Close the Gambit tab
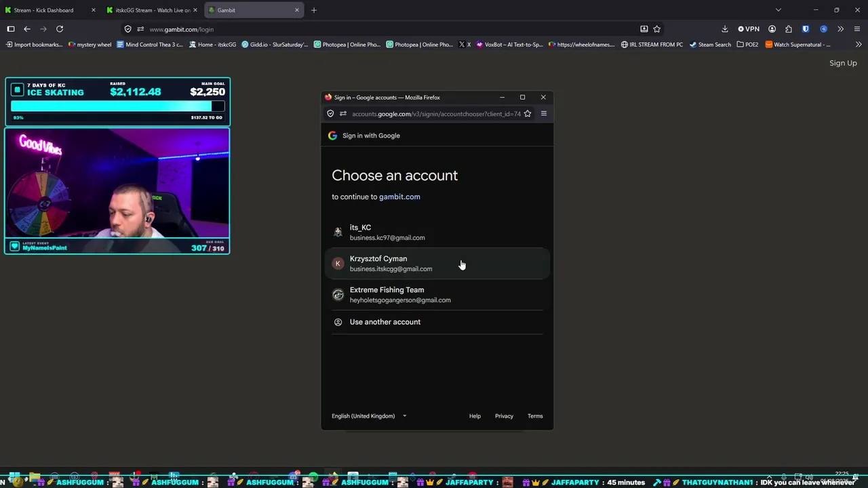 tap(297, 10)
